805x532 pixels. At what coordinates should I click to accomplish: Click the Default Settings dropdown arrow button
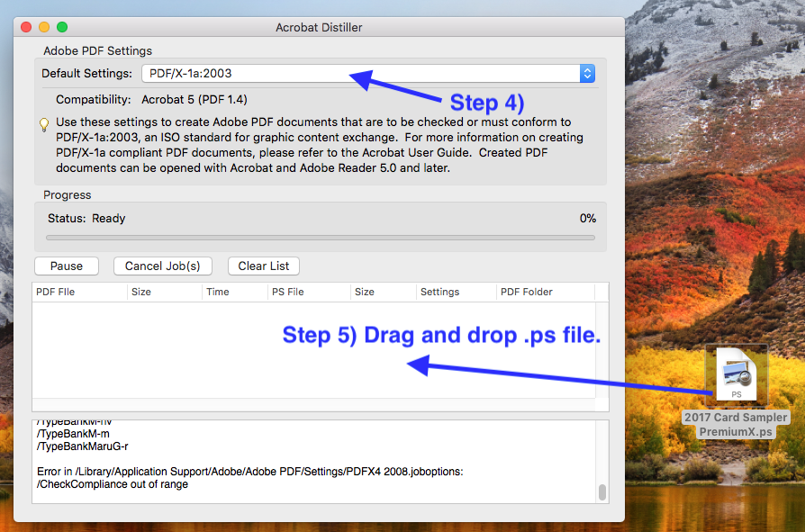pyautogui.click(x=587, y=74)
